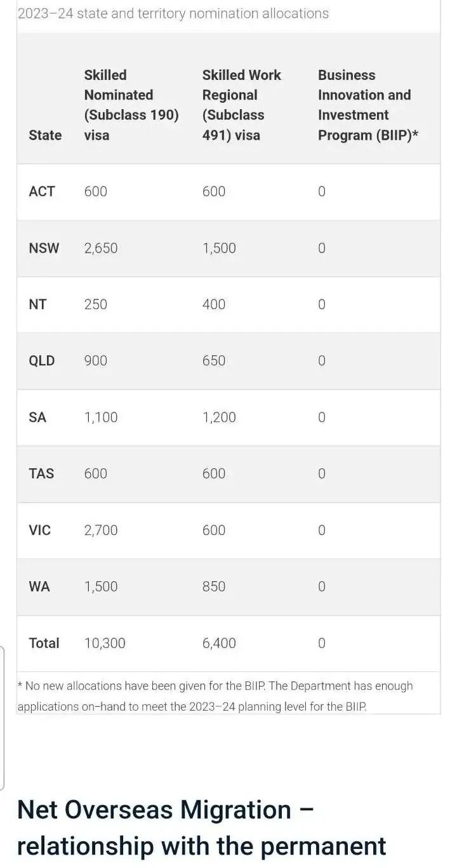Click the NSW Subclass 491 value 1,500
The width and height of the screenshot is (457, 868).
click(x=219, y=248)
